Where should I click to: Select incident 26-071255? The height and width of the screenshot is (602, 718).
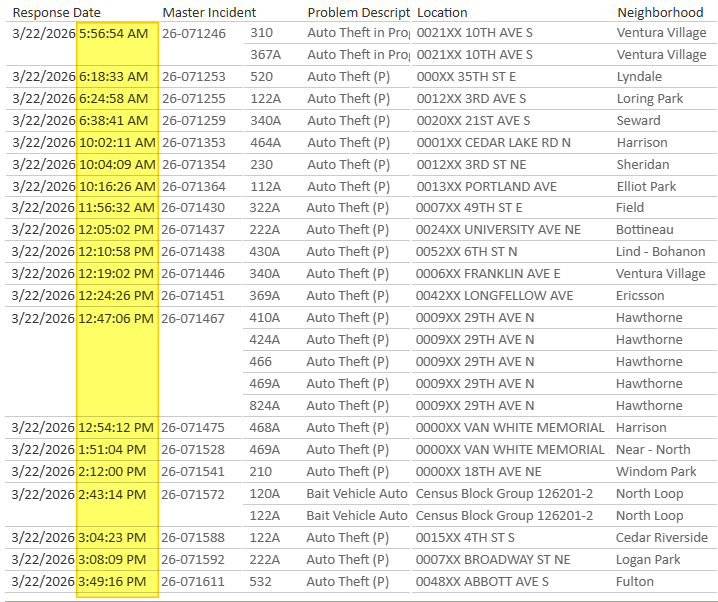[194, 98]
